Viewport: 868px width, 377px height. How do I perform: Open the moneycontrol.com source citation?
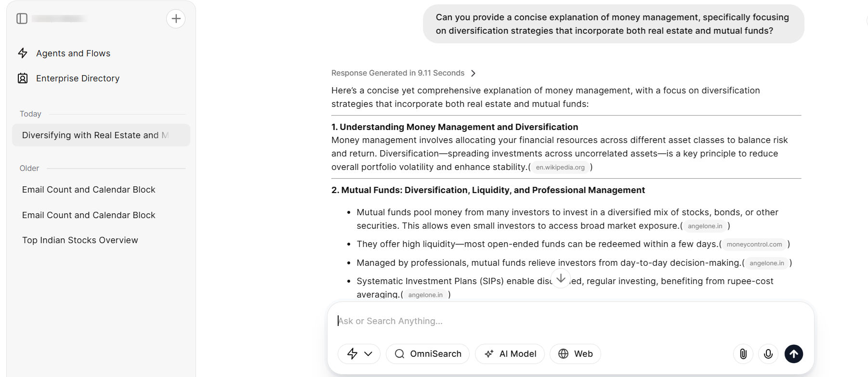tap(754, 244)
